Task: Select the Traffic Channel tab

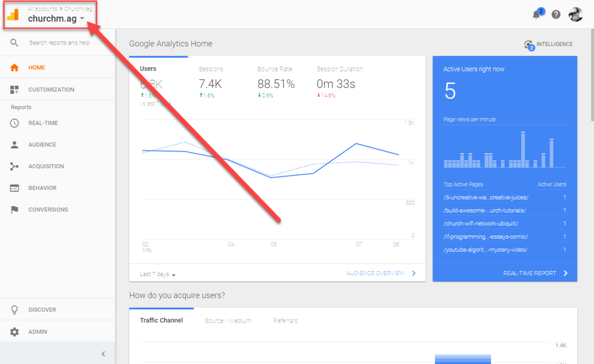Action: pos(161,320)
